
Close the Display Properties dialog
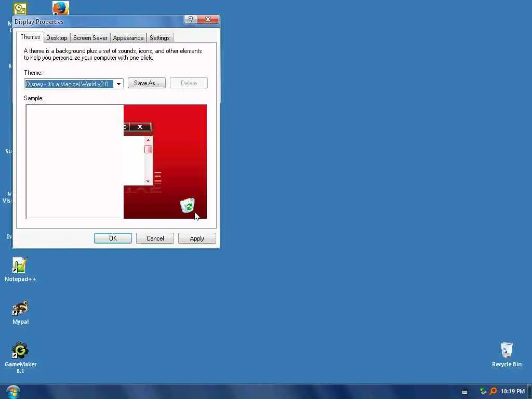[208, 19]
